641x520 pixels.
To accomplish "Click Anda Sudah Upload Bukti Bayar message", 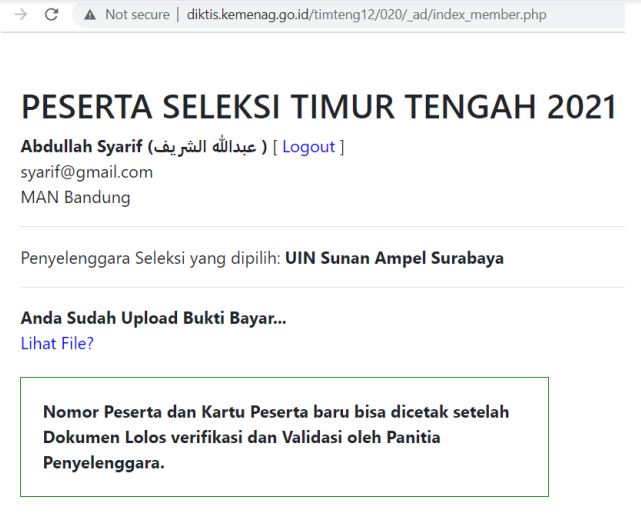I will point(153,318).
